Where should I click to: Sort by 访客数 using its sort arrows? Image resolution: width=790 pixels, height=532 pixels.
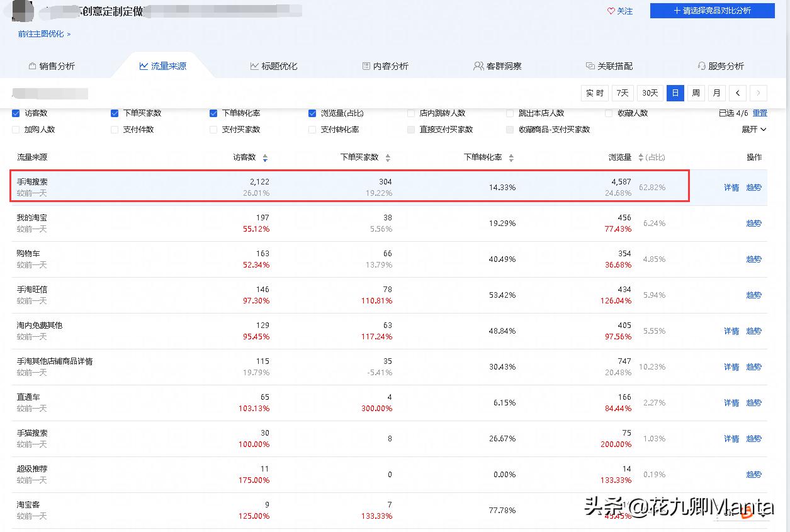pyautogui.click(x=265, y=157)
